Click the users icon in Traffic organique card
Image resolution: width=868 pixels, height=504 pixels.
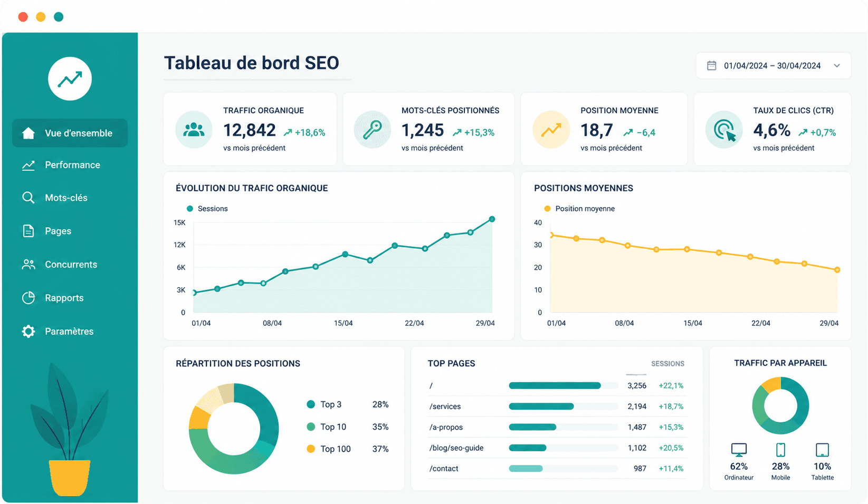pos(194,129)
